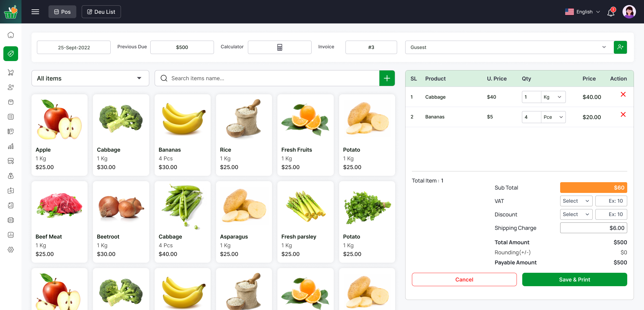644x310 pixels.
Task: Open the customers icon in the sidebar
Action: coord(11,87)
